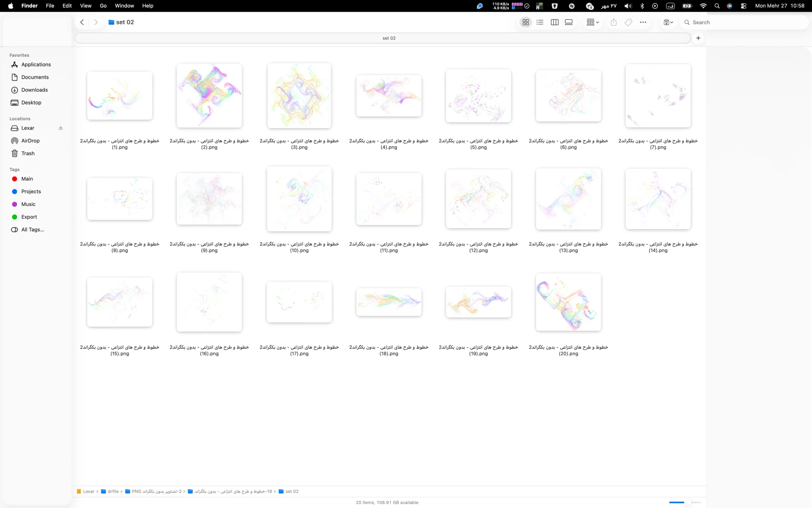The width and height of the screenshot is (812, 508).
Task: Switch to list view
Action: pos(540,22)
